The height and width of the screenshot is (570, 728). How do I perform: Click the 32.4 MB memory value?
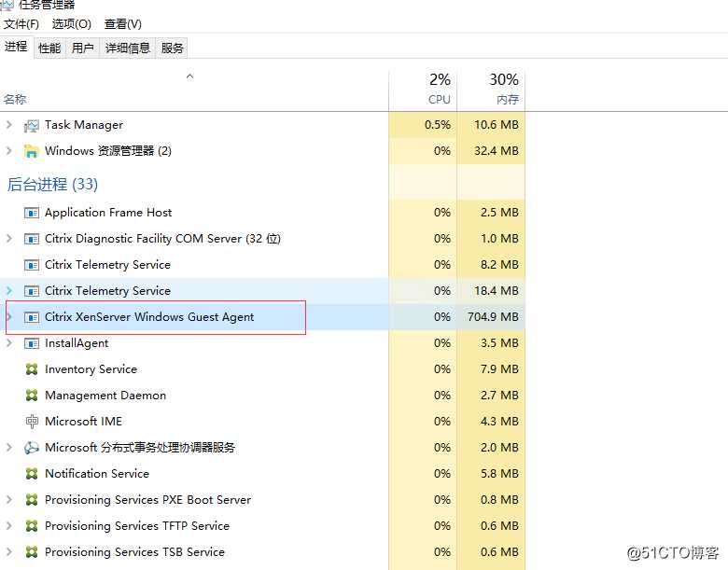pos(497,151)
